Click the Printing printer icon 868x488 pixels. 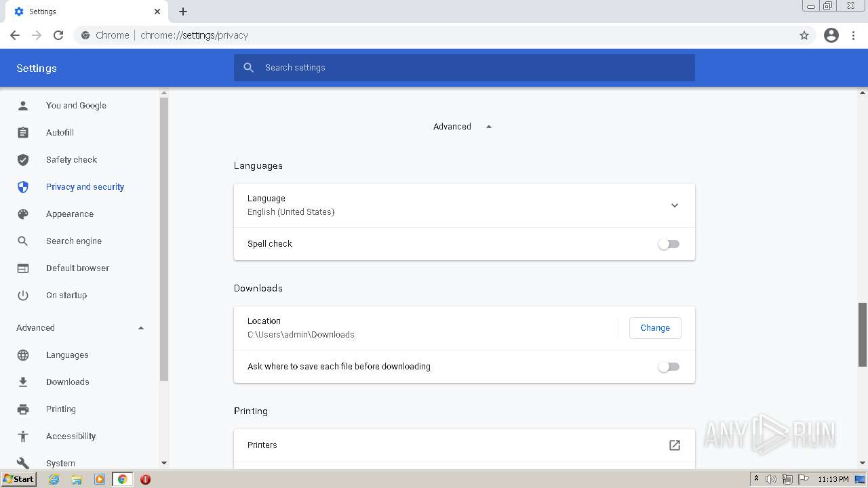pos(23,409)
